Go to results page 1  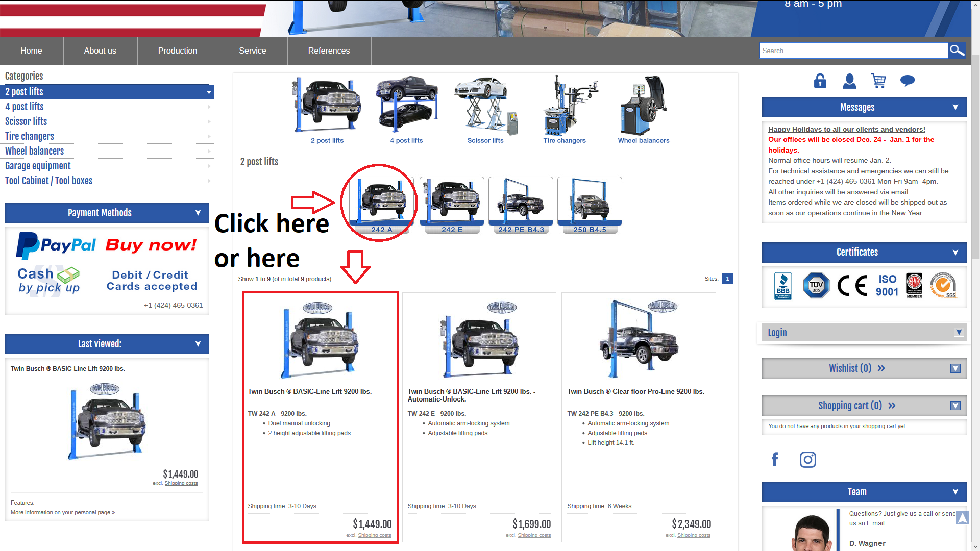click(728, 279)
